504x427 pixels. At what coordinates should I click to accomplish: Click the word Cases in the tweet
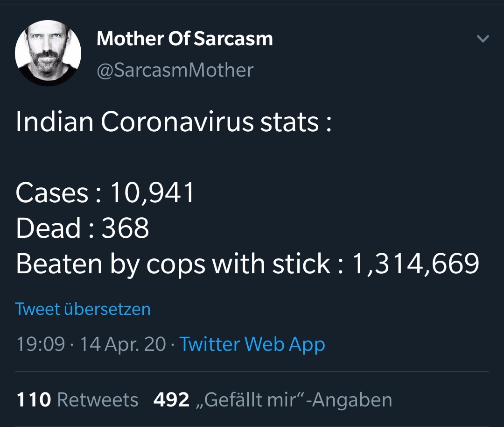tap(52, 193)
